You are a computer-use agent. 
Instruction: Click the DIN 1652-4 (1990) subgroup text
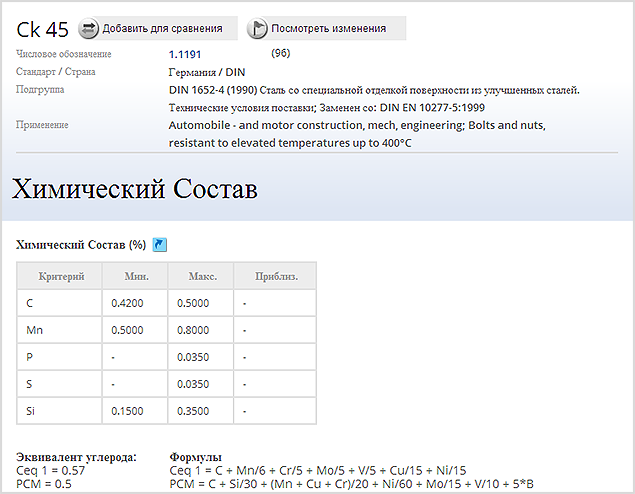(213, 90)
